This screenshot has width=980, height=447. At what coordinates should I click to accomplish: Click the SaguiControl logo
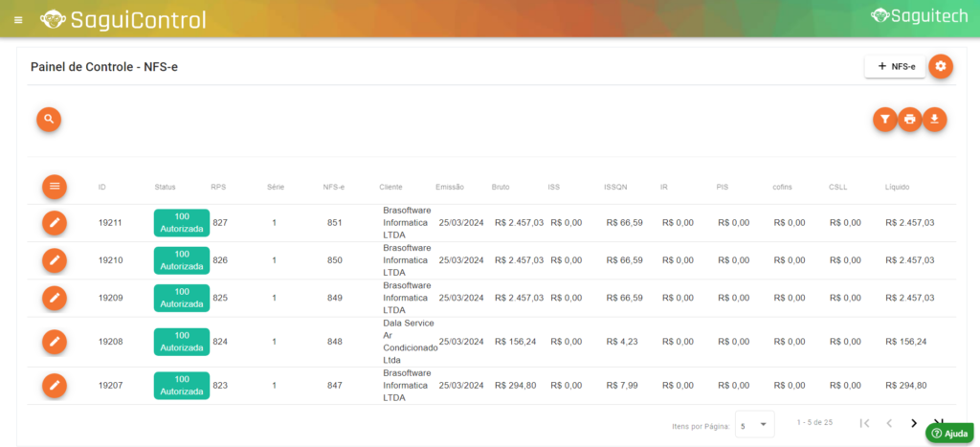[x=122, y=19]
